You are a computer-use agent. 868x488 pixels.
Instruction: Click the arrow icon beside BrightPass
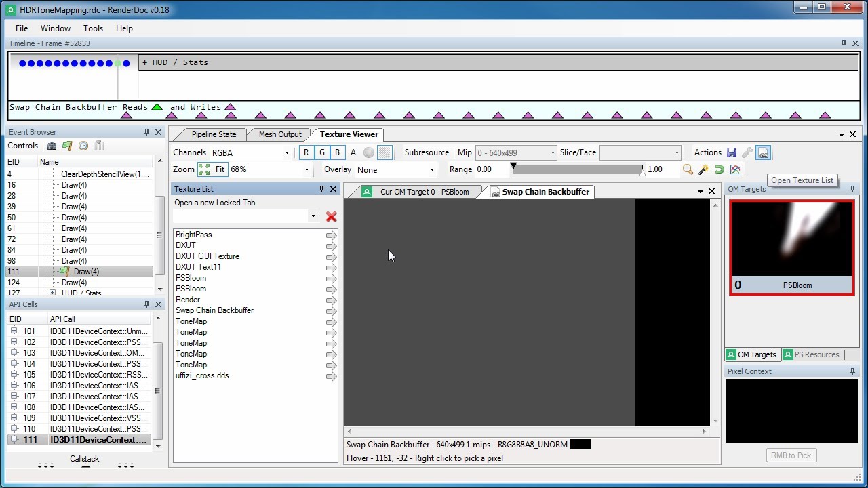pos(332,235)
